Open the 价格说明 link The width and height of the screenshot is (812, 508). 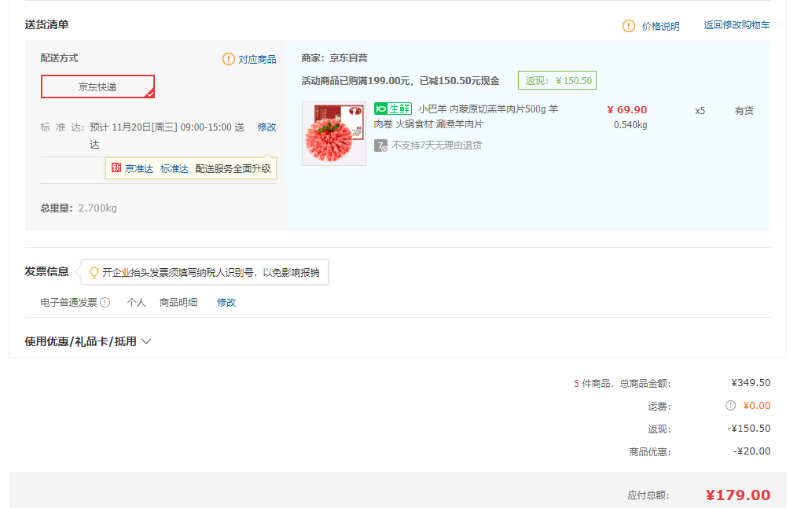[x=660, y=27]
